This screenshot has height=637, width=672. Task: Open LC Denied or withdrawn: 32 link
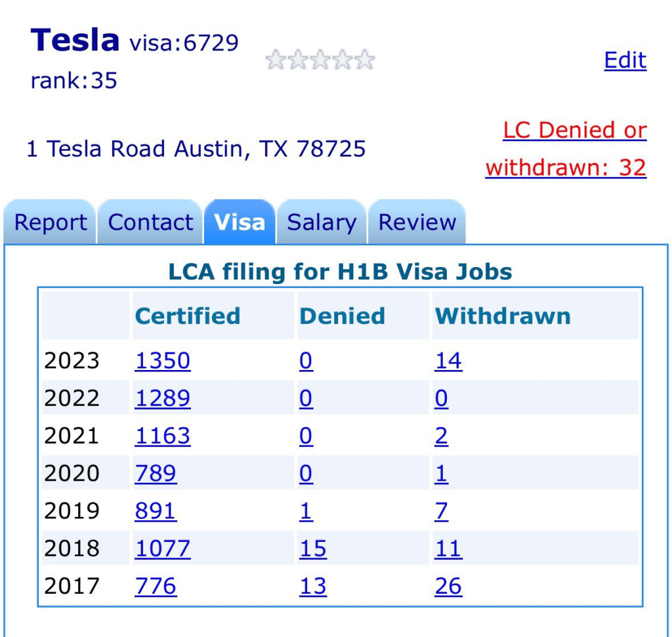(566, 149)
